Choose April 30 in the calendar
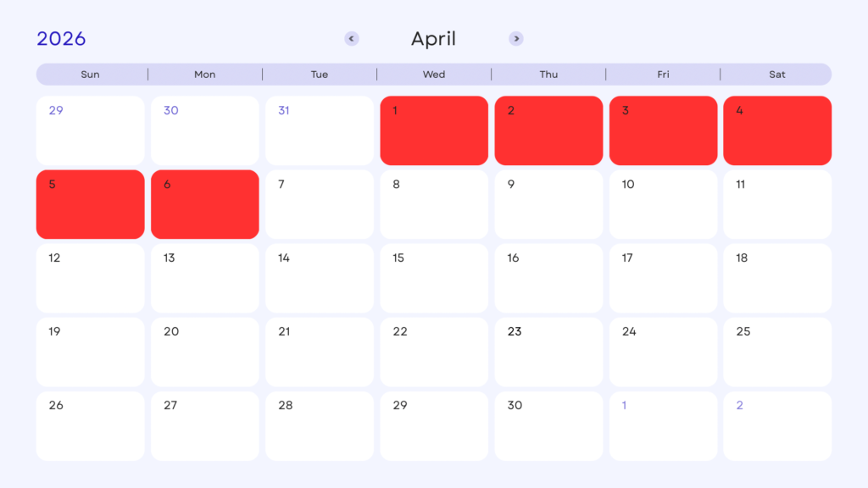The height and width of the screenshot is (488, 868). [548, 425]
